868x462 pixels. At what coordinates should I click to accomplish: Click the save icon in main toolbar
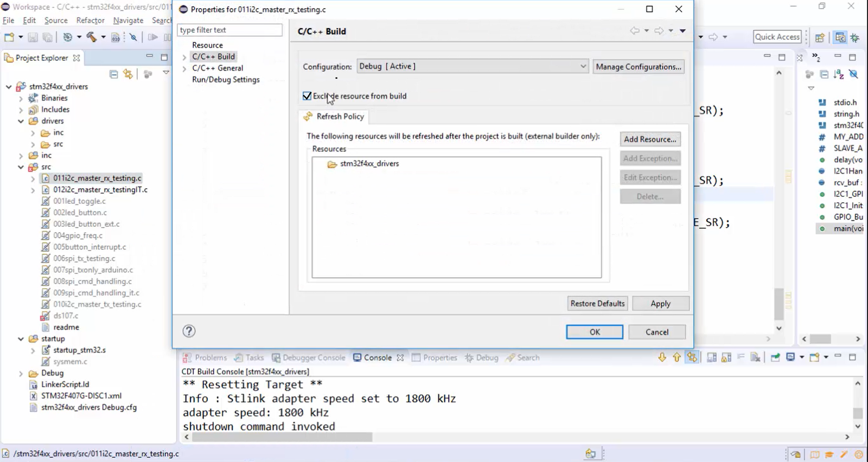click(33, 37)
